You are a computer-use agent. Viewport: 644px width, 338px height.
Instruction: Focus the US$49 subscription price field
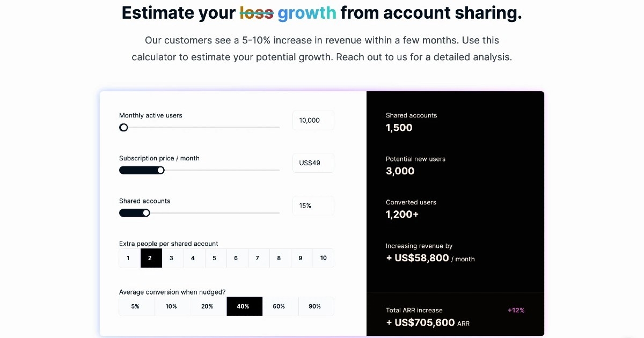[x=313, y=163]
